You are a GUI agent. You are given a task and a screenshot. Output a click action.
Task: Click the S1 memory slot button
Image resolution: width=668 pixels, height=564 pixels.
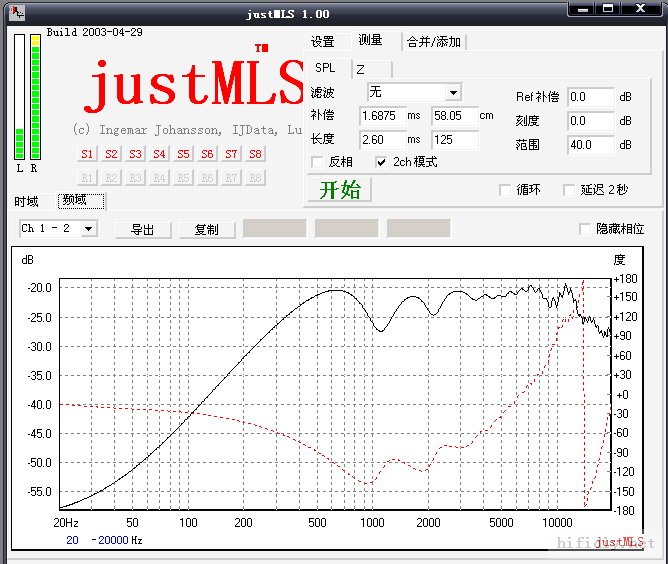click(x=87, y=154)
